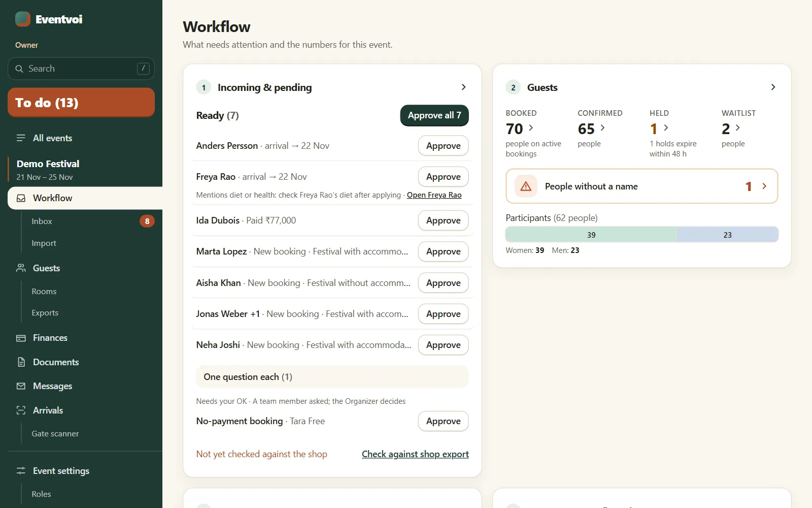Viewport: 812px width, 508px height.
Task: Open the Confirmed 65 chevron
Action: pos(602,128)
